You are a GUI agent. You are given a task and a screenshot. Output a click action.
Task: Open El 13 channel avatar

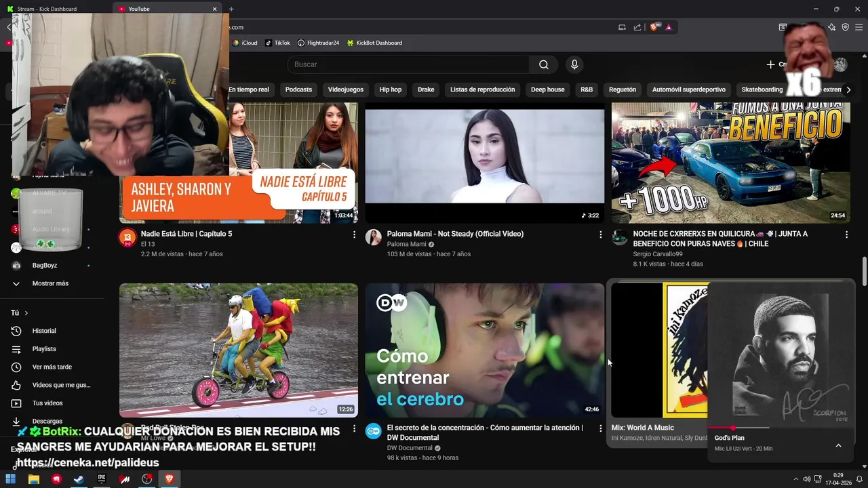click(x=127, y=237)
